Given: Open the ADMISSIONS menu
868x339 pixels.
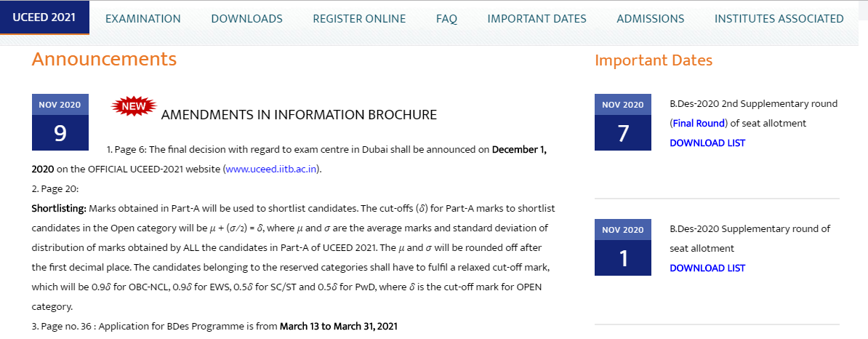Looking at the screenshot, I should click(650, 19).
